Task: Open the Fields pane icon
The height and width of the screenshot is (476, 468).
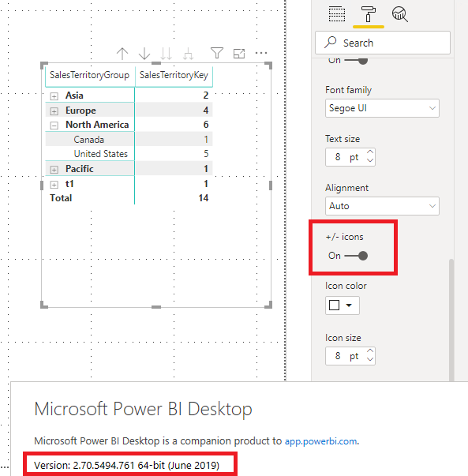Action: tap(337, 14)
